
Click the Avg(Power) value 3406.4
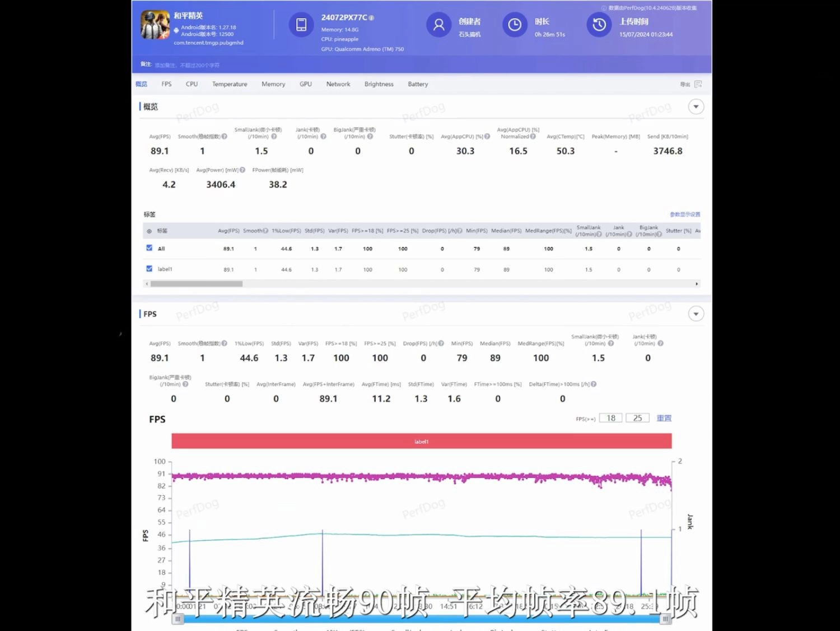pos(221,184)
